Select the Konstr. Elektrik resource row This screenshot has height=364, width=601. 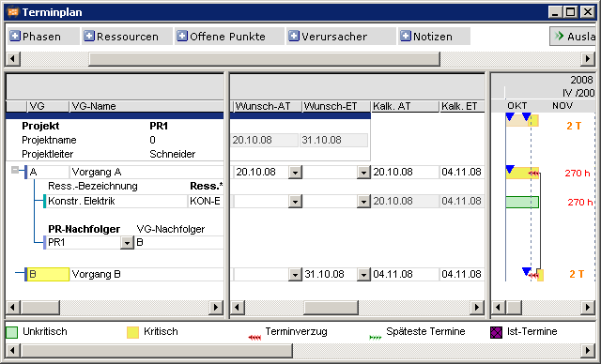pos(116,202)
